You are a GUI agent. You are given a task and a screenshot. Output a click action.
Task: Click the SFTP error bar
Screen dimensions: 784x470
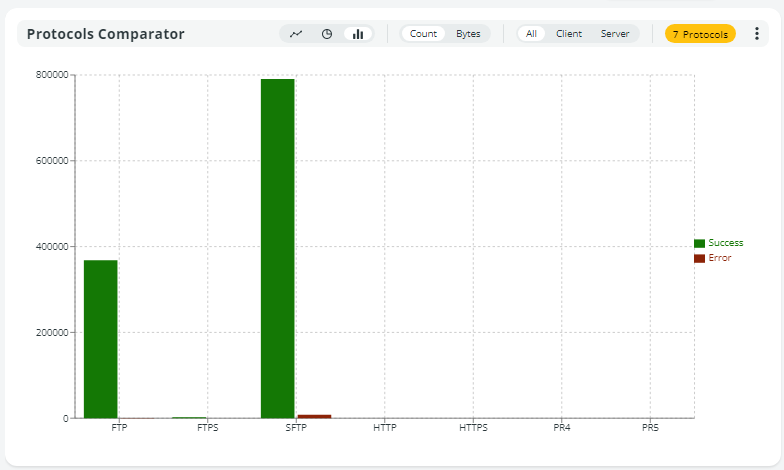pyautogui.click(x=314, y=416)
